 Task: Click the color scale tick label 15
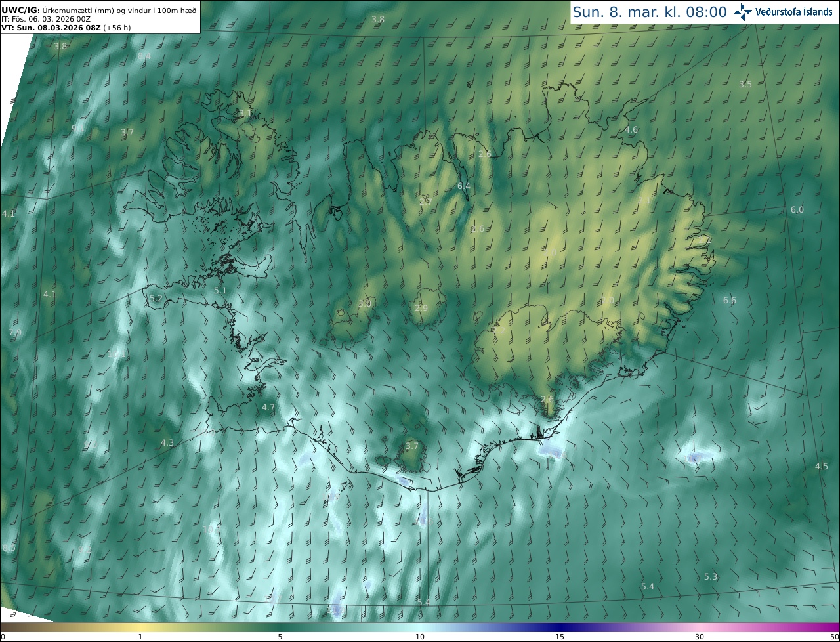[x=560, y=637]
